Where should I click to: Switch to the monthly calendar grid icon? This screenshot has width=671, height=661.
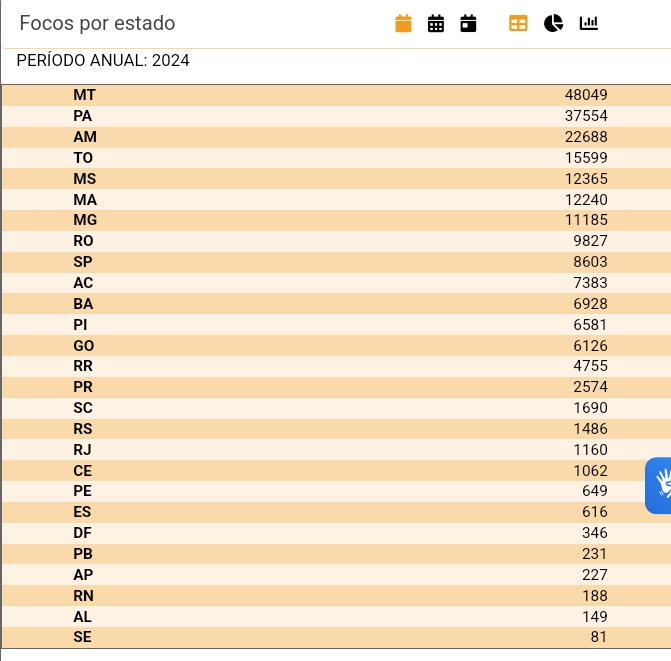436,23
